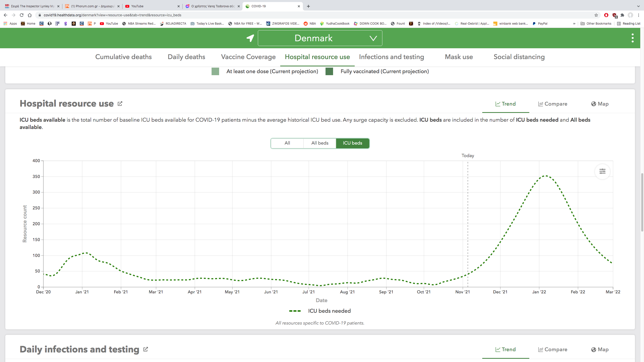Bookmark this page with the star icon
The height and width of the screenshot is (362, 644).
596,15
